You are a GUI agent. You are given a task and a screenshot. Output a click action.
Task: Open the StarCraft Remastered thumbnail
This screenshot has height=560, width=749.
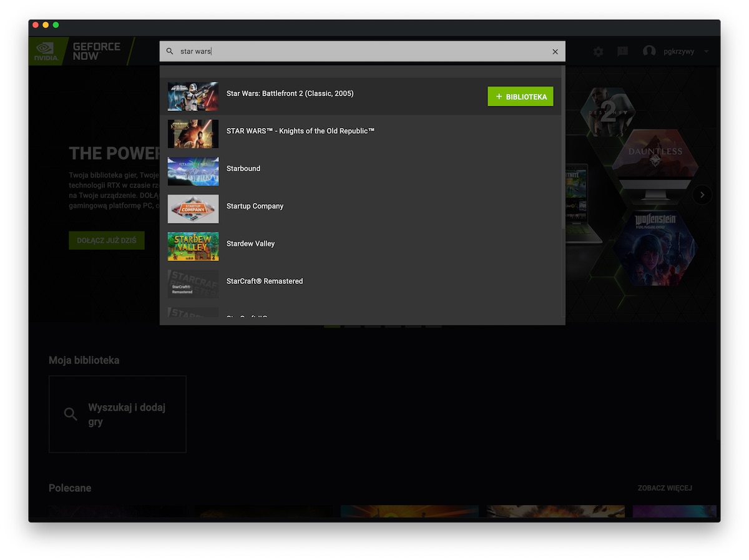tap(193, 283)
